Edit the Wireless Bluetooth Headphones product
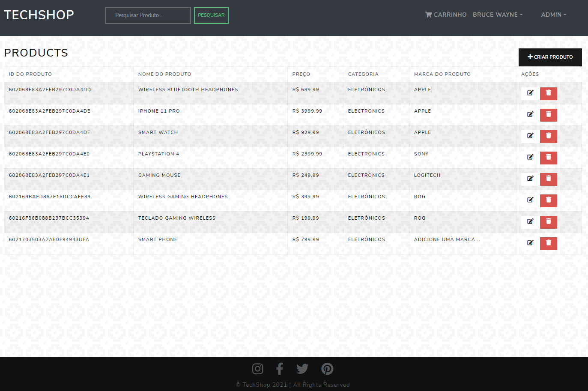Viewport: 588px width, 391px height. 530,93
